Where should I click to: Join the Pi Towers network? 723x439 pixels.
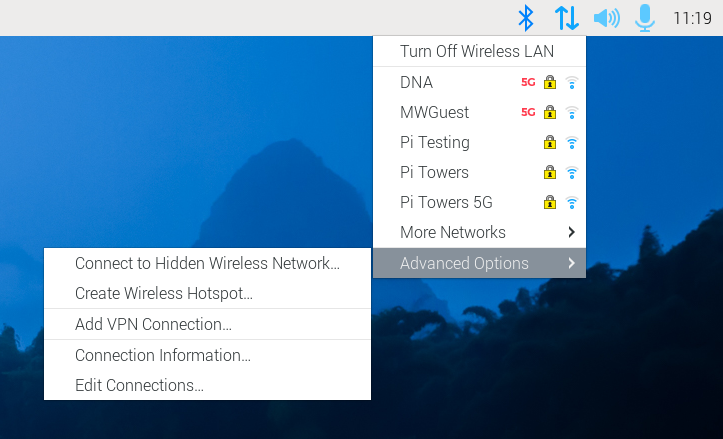[x=434, y=173]
